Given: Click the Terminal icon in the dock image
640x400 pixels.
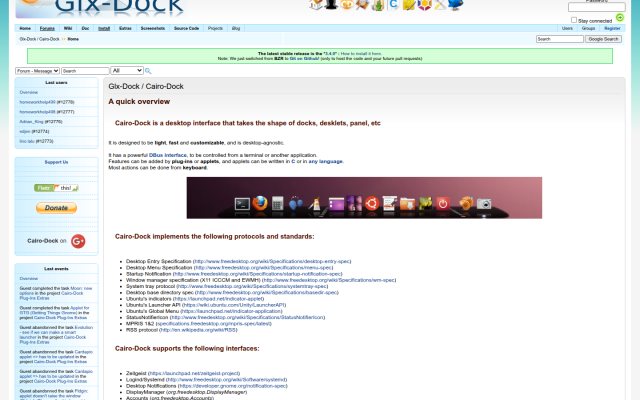Looking at the screenshot, I should 242,204.
